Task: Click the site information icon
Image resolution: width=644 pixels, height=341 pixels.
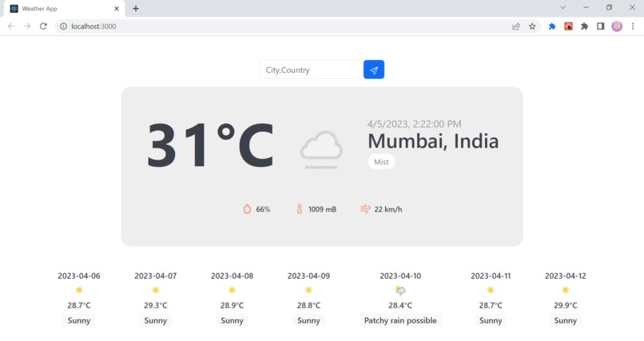Action: point(63,26)
